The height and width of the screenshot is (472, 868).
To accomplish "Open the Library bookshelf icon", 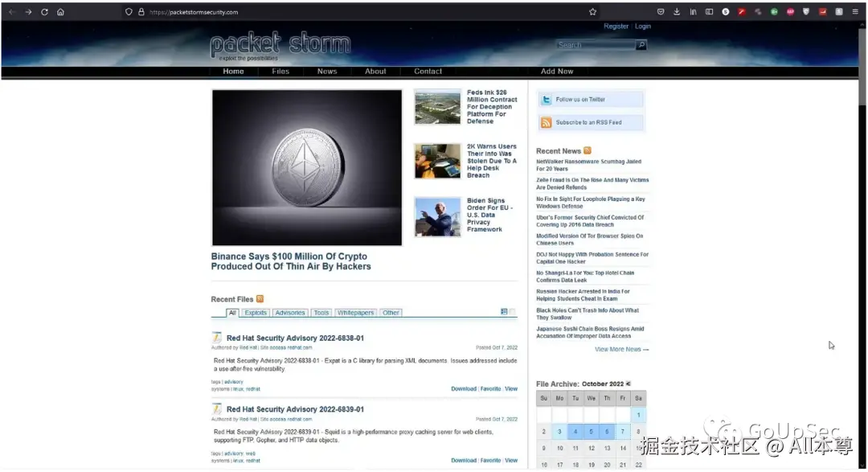I will 693,11.
